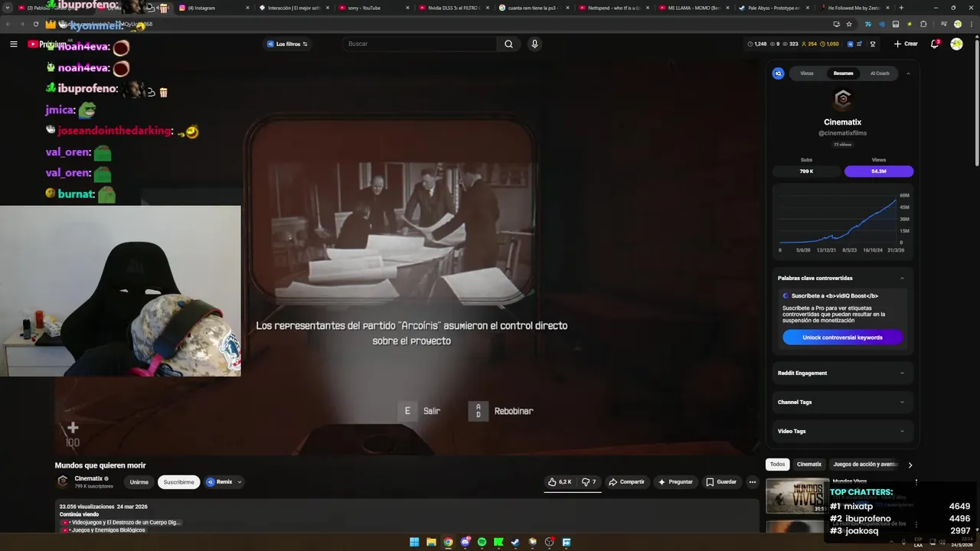Open more actions three-dot menu
The image size is (980, 551).
[x=753, y=482]
